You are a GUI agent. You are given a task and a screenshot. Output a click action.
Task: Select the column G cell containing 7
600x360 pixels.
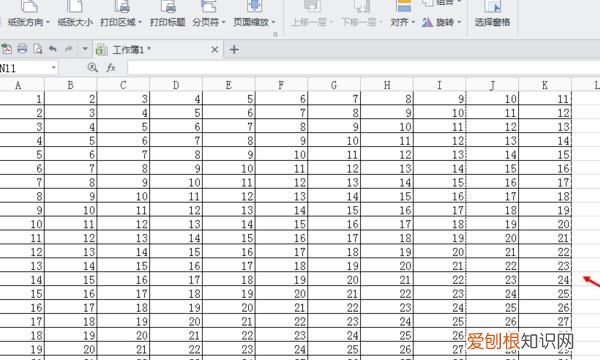coord(334,99)
